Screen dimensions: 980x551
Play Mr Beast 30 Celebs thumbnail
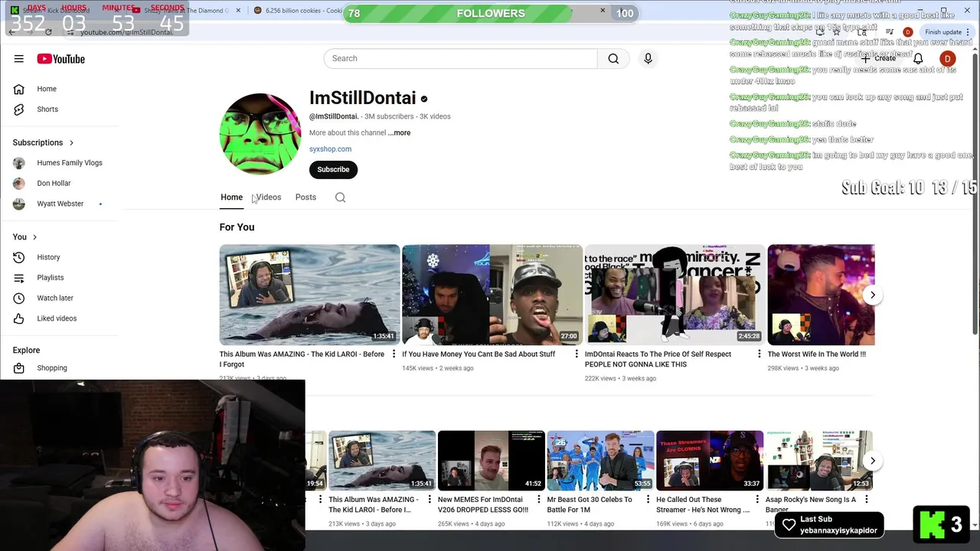point(600,461)
